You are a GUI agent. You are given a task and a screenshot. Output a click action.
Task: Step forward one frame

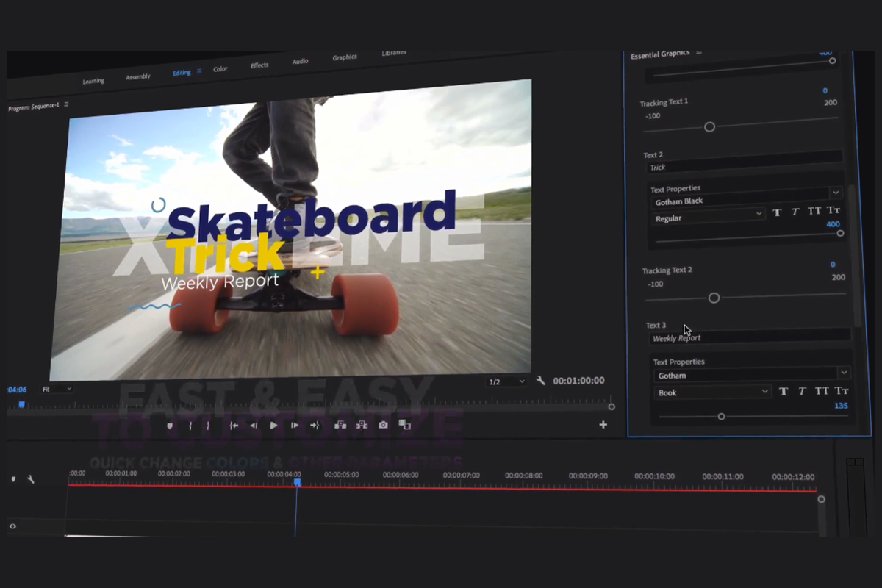coord(295,425)
